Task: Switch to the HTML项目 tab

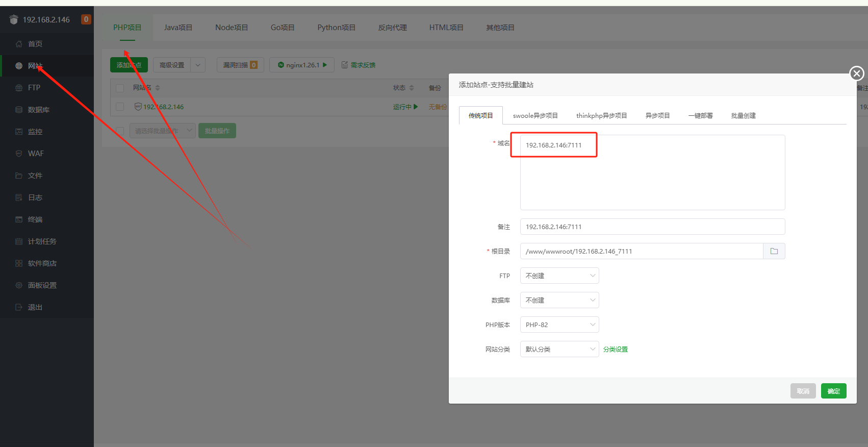Action: (x=446, y=28)
